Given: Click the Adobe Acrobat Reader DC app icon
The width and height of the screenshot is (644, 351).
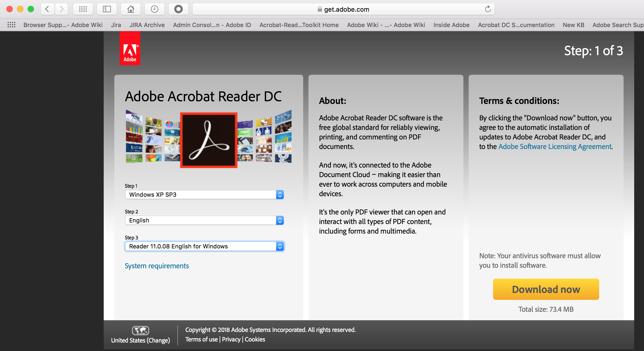Looking at the screenshot, I should 210,140.
